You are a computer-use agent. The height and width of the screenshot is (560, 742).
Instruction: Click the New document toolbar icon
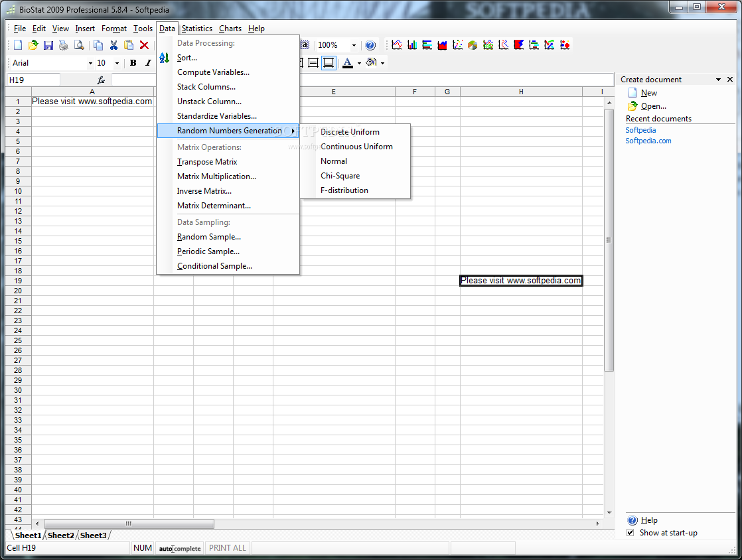(x=18, y=45)
